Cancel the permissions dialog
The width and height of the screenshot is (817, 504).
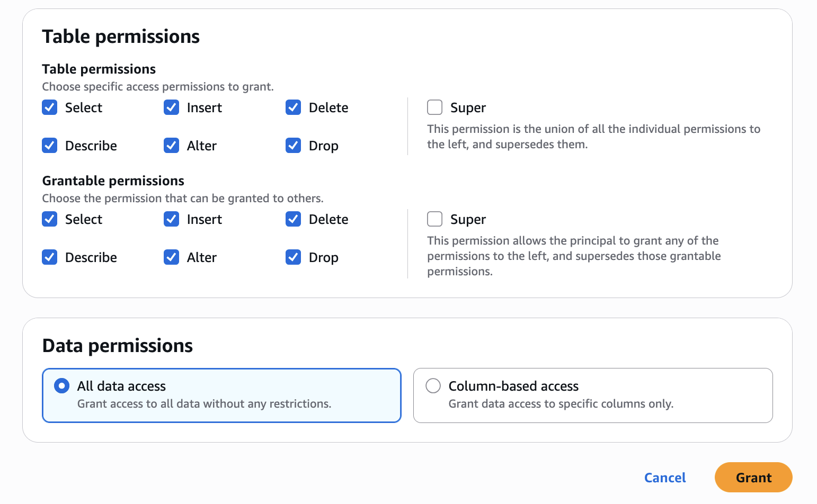[x=665, y=478]
